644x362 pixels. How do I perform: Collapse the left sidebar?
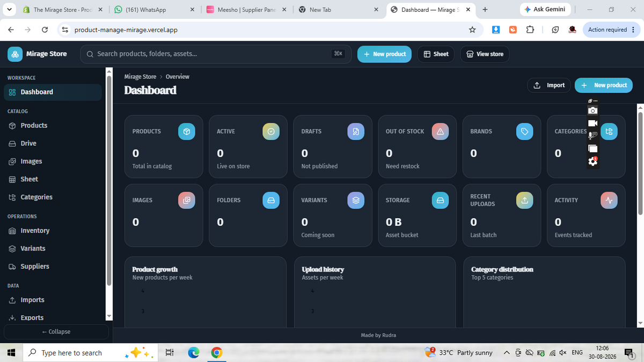pyautogui.click(x=56, y=331)
